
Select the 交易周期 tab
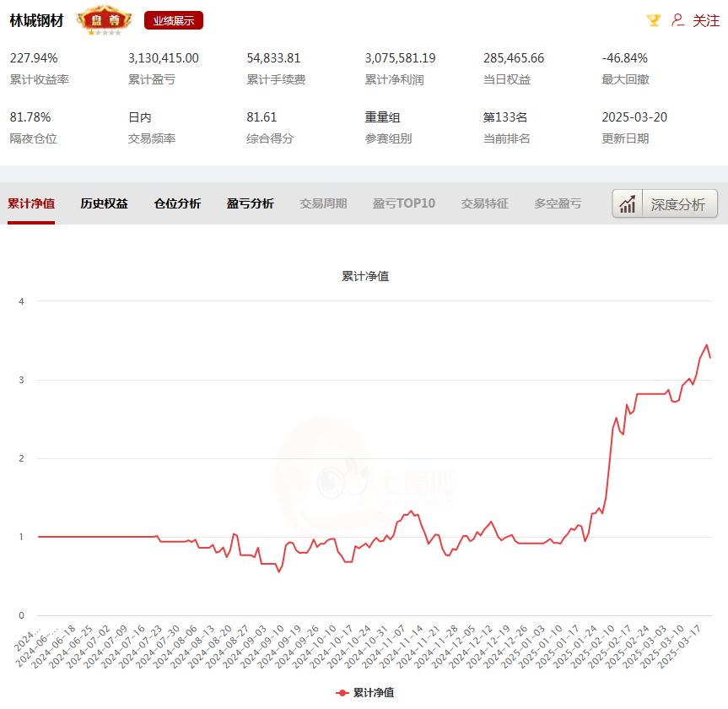[x=323, y=204]
